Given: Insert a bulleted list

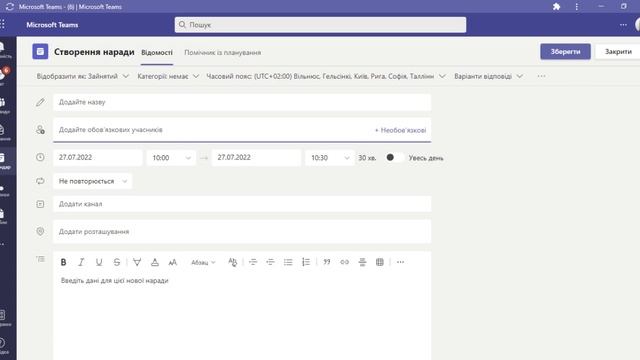Looking at the screenshot, I should click(x=288, y=262).
